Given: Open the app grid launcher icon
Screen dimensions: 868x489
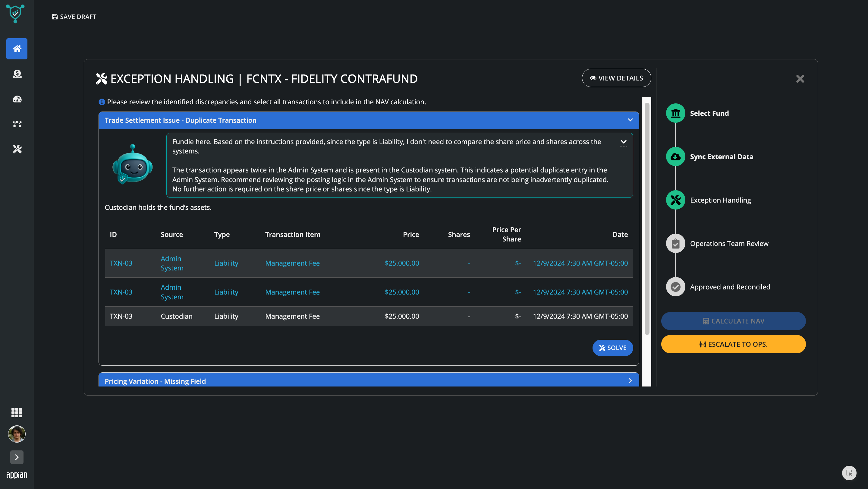Looking at the screenshot, I should tap(17, 412).
